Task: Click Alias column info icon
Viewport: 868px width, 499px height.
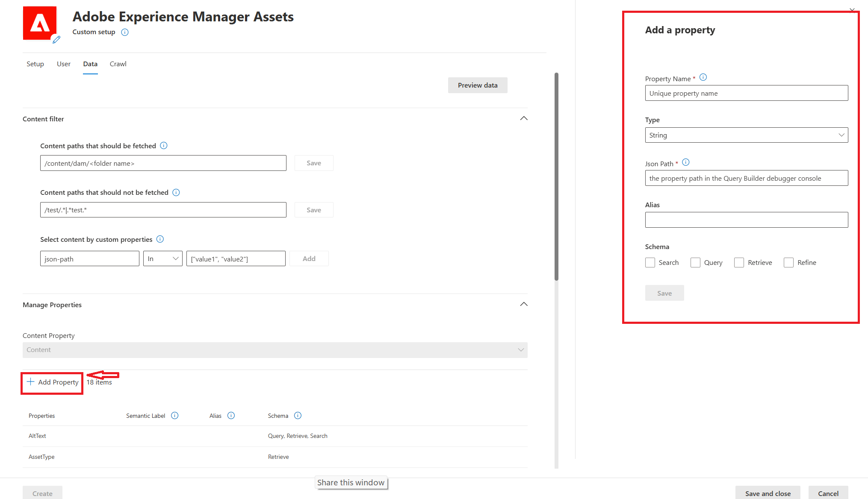Action: 231,415
